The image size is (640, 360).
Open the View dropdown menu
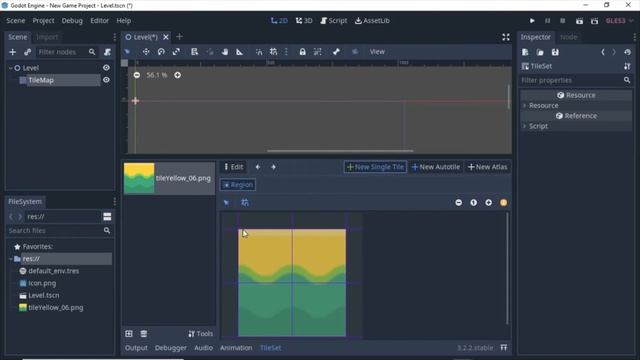[x=377, y=52]
